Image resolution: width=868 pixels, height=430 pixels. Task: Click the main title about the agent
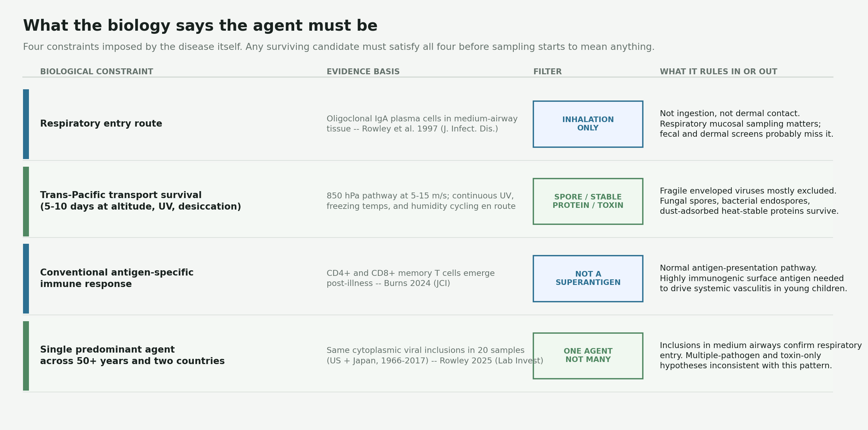click(200, 26)
